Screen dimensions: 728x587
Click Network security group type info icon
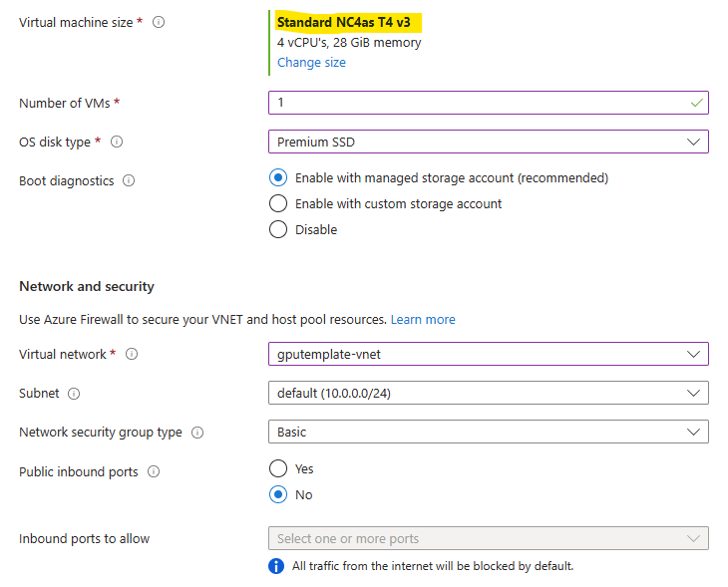point(197,433)
